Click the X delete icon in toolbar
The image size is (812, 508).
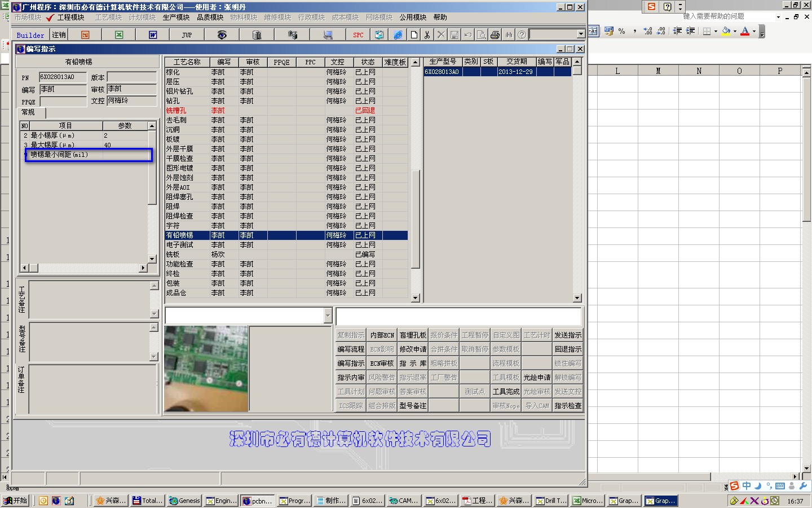441,35
